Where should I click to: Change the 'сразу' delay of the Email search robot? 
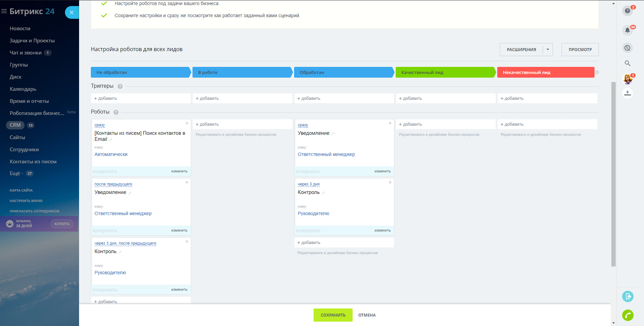pos(100,125)
